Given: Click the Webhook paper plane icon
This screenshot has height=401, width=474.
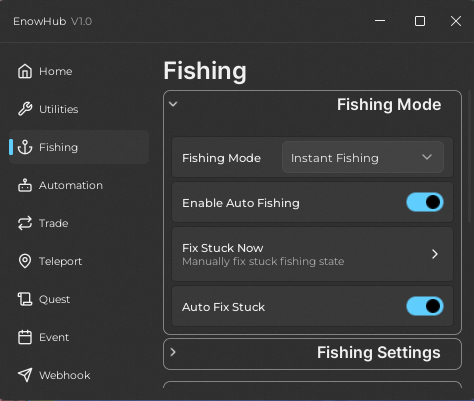Looking at the screenshot, I should (x=25, y=375).
